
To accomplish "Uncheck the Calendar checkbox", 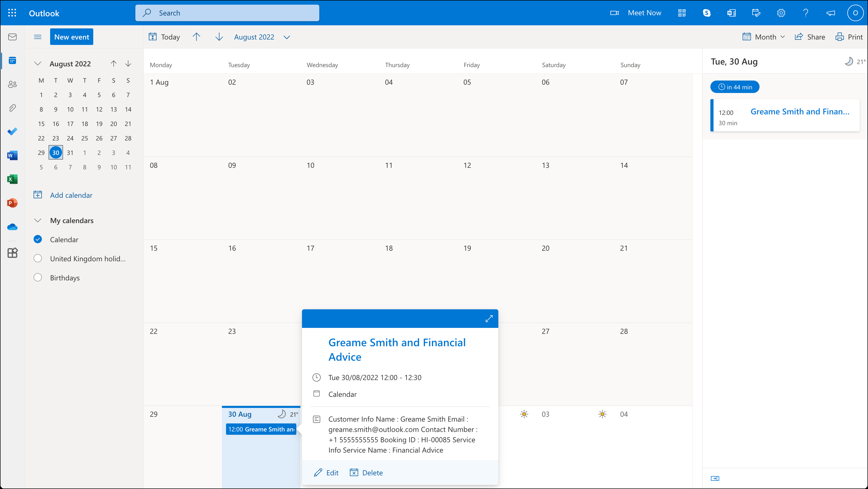I will coord(38,239).
